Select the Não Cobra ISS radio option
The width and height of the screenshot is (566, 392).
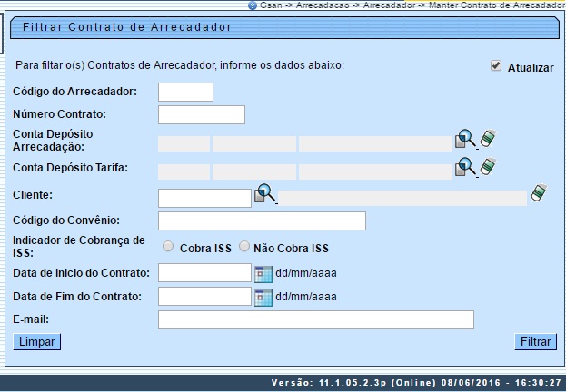point(244,247)
